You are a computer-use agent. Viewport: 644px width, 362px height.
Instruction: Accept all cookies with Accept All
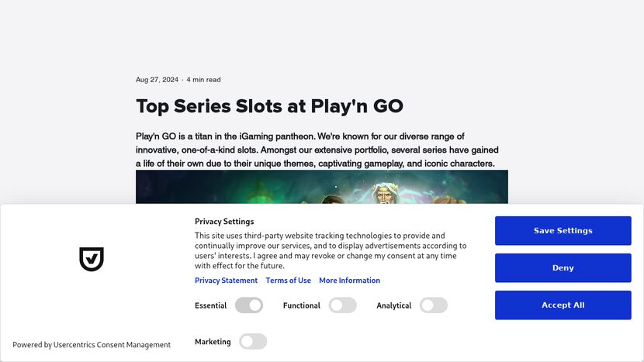[x=563, y=305]
